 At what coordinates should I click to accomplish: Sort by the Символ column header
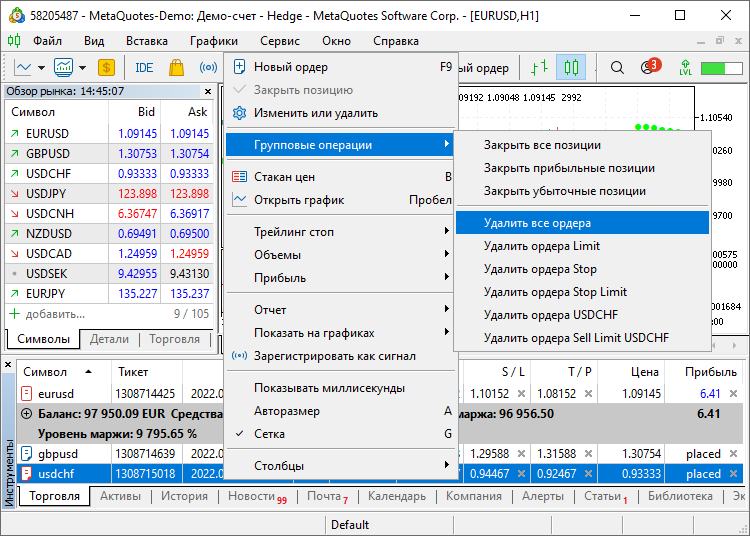click(64, 372)
